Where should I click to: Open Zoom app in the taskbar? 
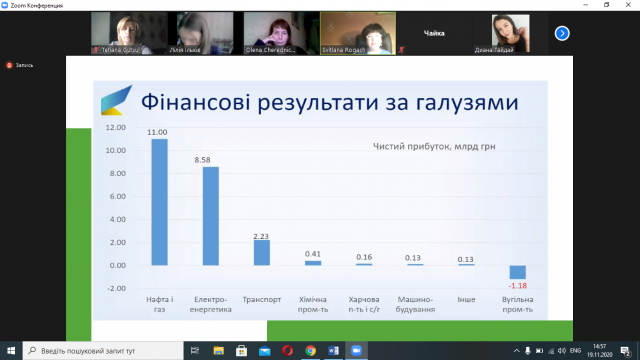pyautogui.click(x=356, y=351)
